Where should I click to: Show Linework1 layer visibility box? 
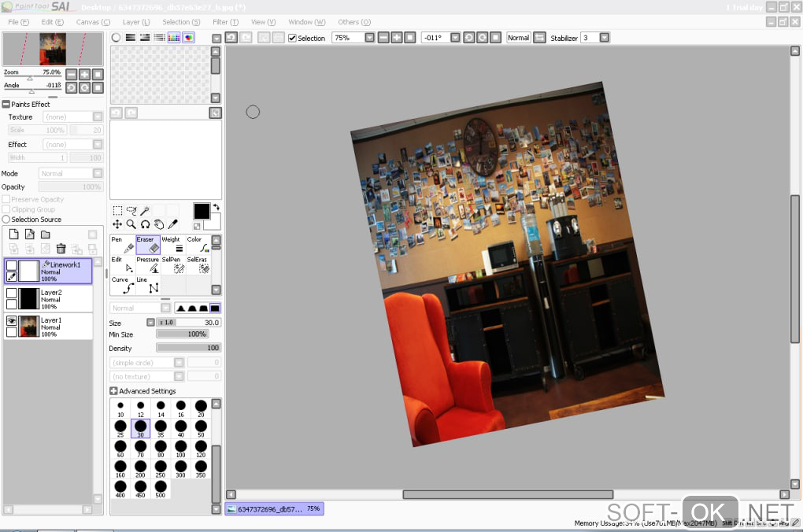tap(11, 264)
